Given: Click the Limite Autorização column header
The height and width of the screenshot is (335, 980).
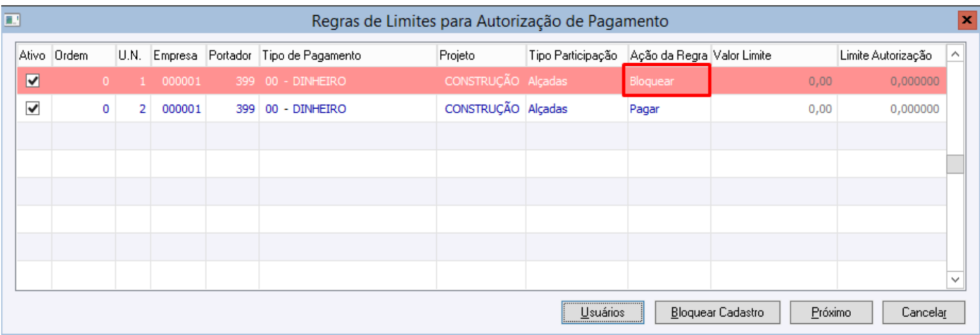Looking at the screenshot, I should point(890,56).
